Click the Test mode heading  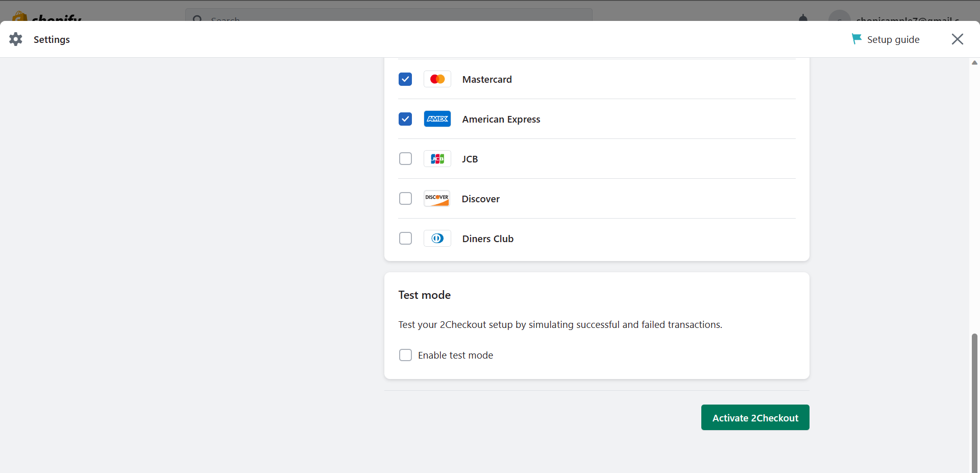pos(425,295)
